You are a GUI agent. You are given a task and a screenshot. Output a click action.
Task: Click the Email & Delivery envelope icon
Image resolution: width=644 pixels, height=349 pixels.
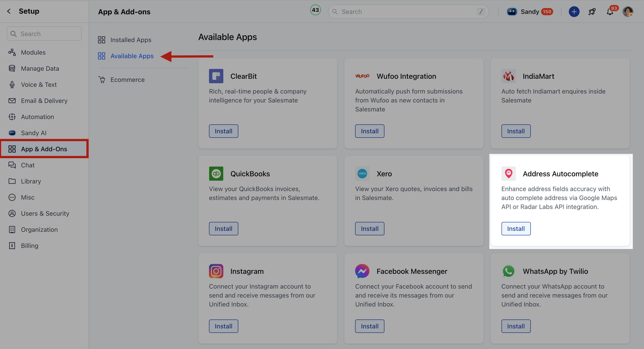coord(12,100)
